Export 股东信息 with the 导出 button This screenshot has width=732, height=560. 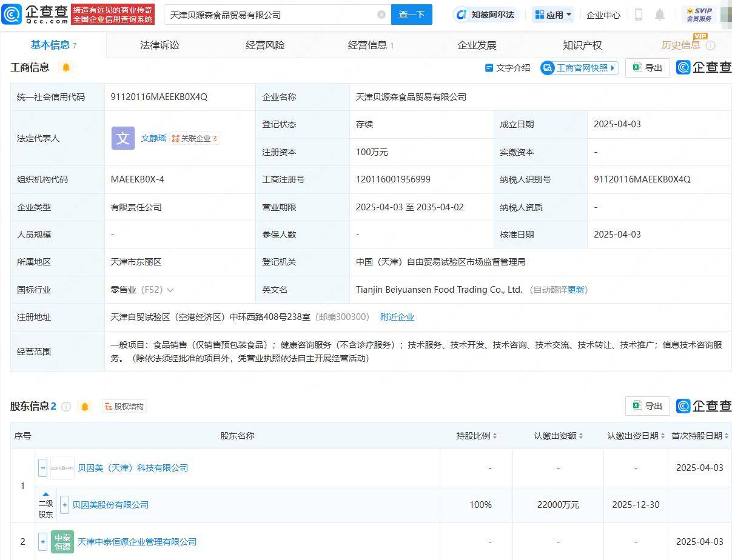(648, 406)
